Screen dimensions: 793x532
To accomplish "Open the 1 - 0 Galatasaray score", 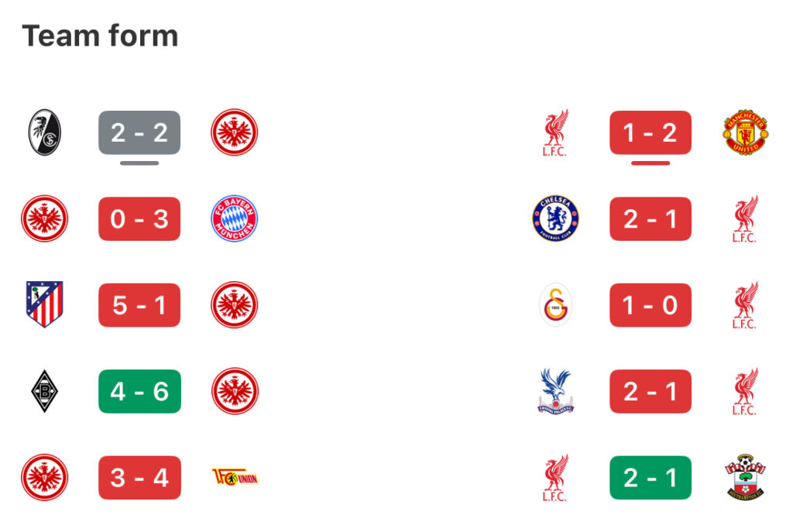I will click(651, 304).
